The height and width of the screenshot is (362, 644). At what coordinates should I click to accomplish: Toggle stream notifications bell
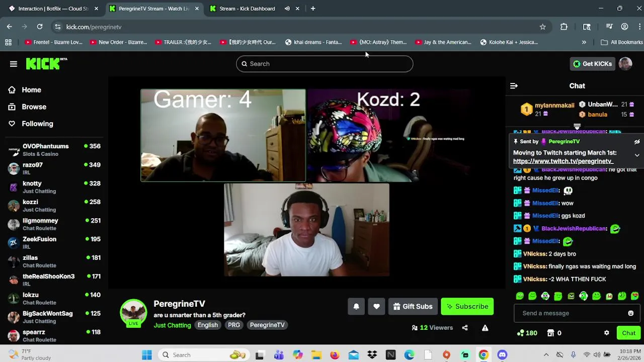click(x=356, y=307)
